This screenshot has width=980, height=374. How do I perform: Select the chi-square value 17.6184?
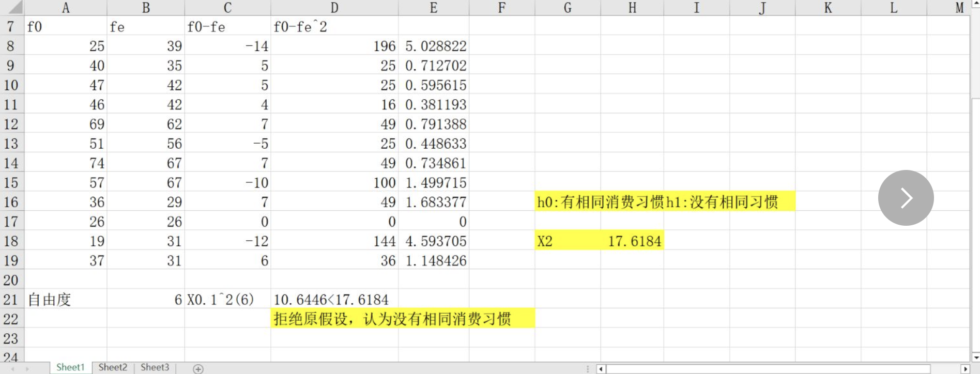[632, 241]
